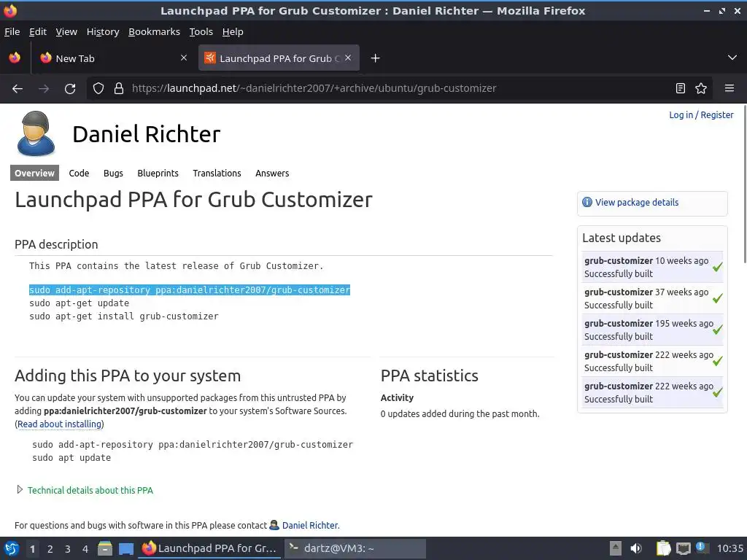Viewport: 747px width, 560px height.
Task: Open grub-customizer 195 weeks ago update
Action: (653, 330)
